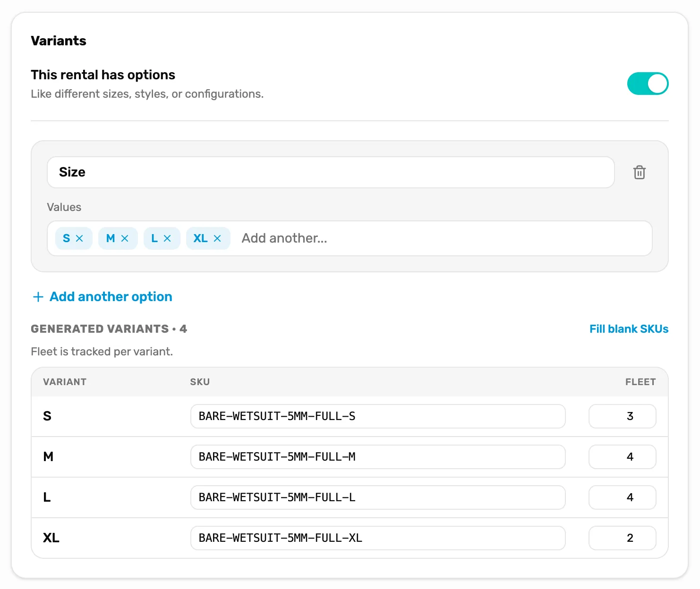Click the plus icon beside Add another option

(38, 297)
